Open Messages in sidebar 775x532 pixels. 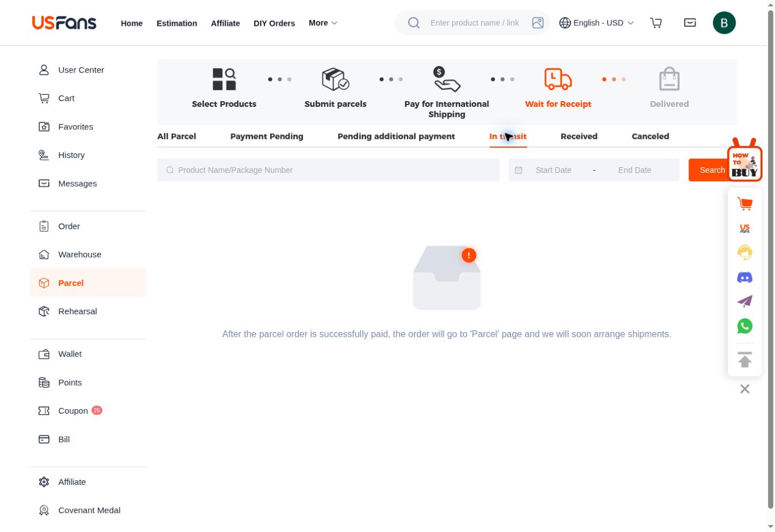click(88, 184)
